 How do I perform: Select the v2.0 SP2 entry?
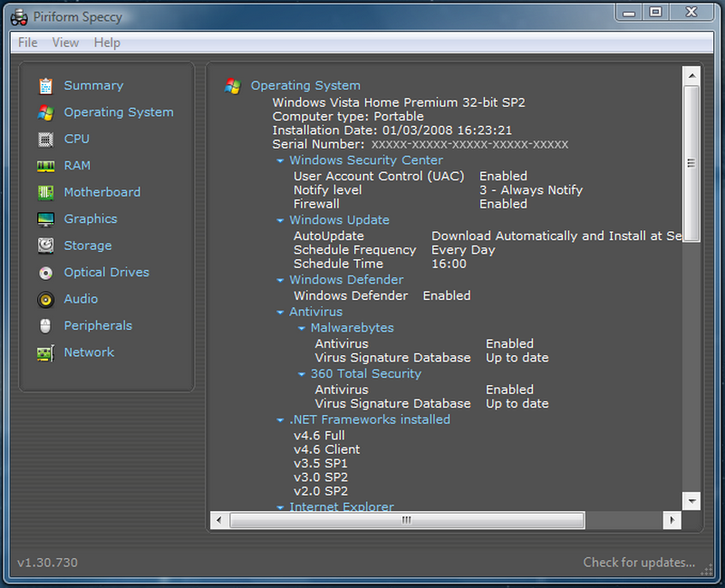pyautogui.click(x=321, y=491)
